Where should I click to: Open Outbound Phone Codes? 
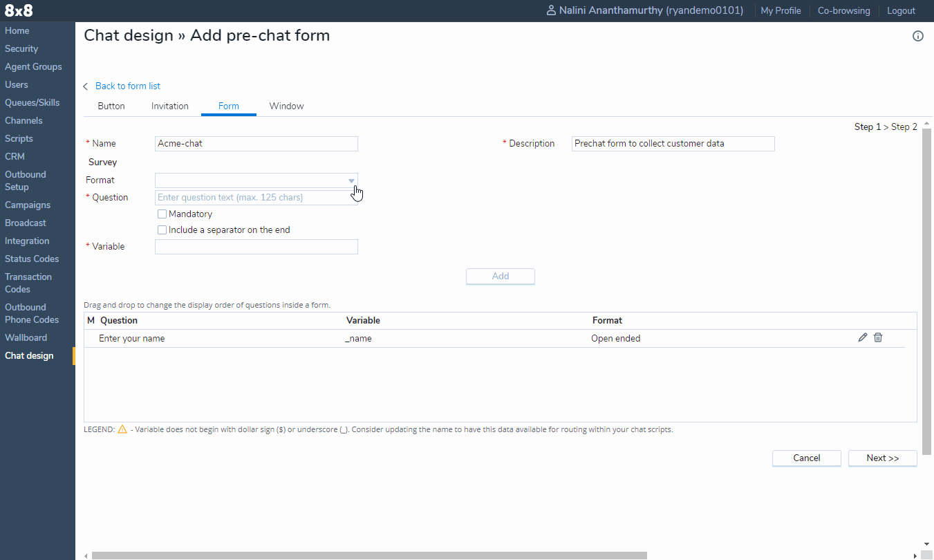point(32,313)
